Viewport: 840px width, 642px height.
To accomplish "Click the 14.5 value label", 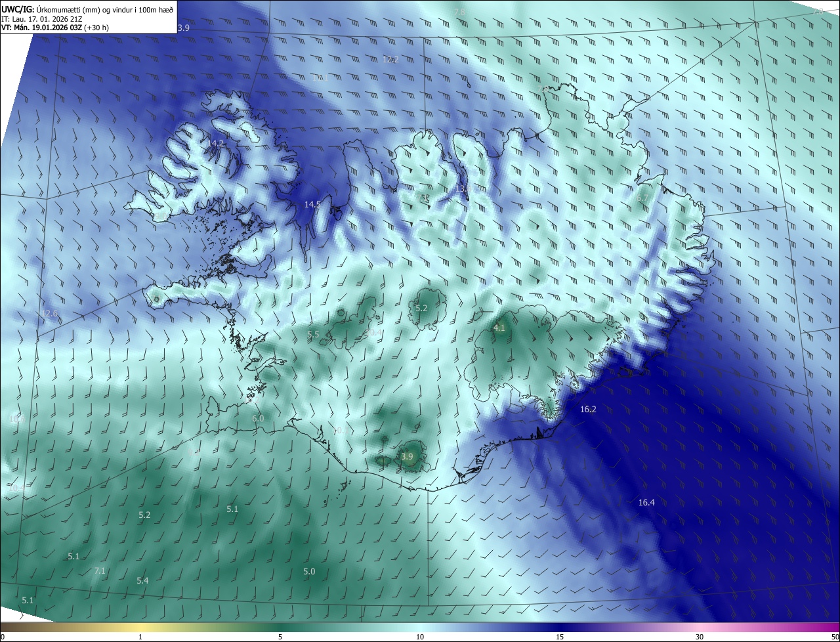I will (312, 205).
